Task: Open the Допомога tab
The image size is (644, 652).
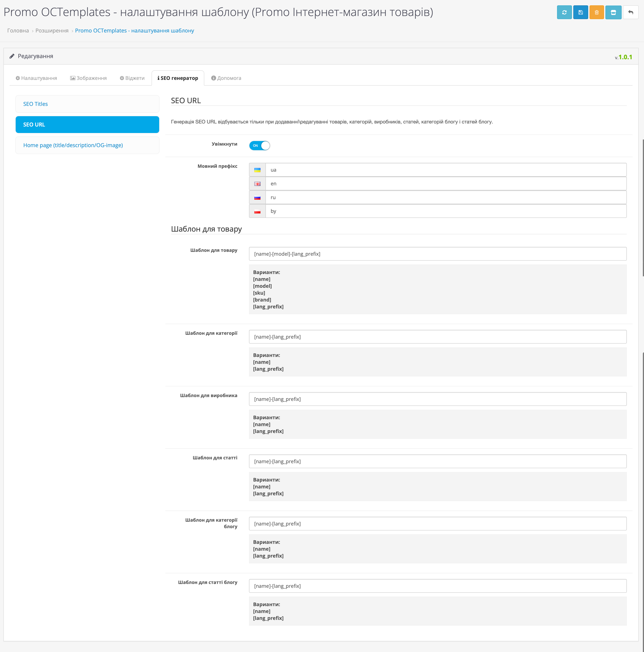Action: pyautogui.click(x=226, y=78)
